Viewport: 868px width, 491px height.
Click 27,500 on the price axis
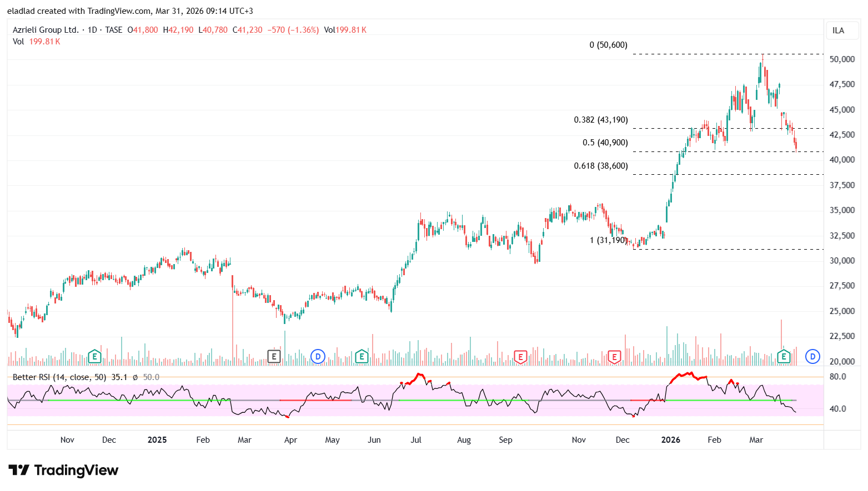click(842, 286)
